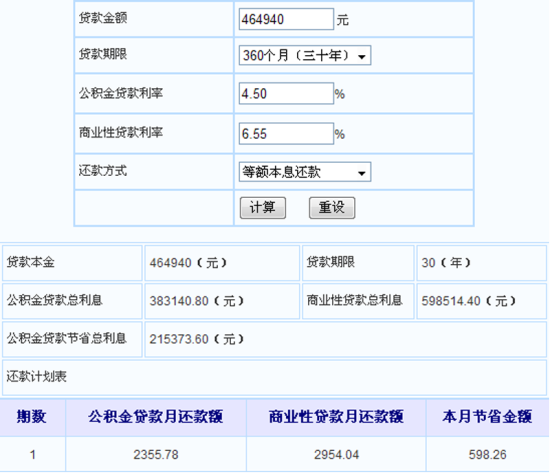Select the 还款计划表 heading
The height and width of the screenshot is (473, 550).
36,377
